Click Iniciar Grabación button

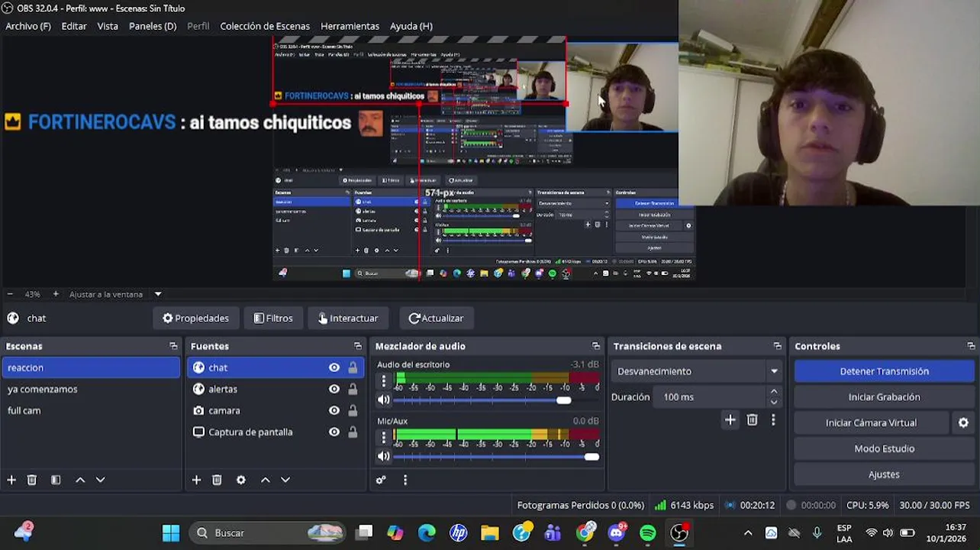tap(884, 397)
